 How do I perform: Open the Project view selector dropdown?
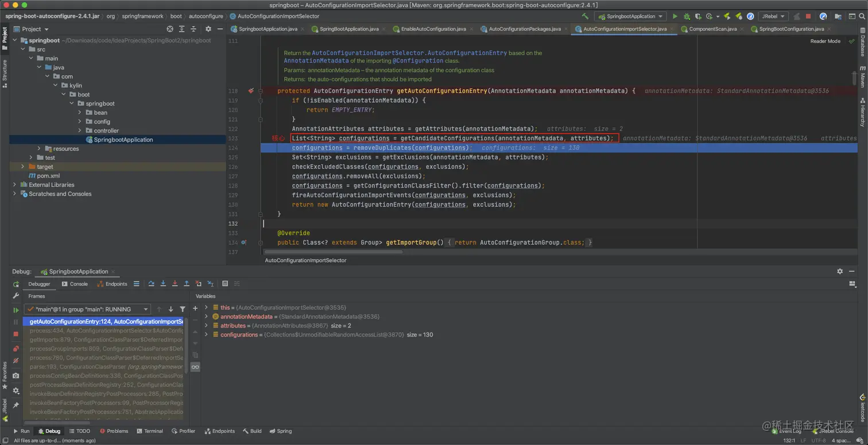[31, 29]
